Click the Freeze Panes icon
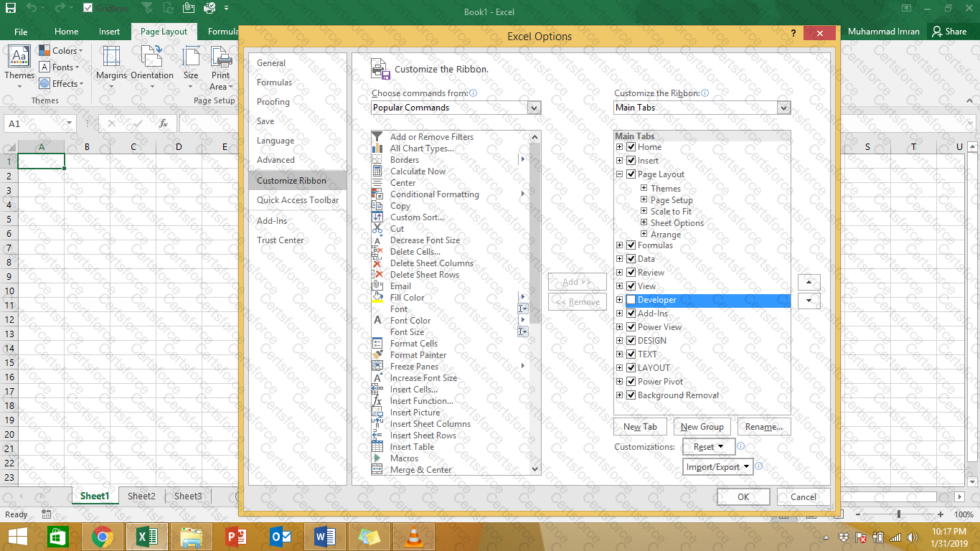980x551 pixels. pos(377,366)
